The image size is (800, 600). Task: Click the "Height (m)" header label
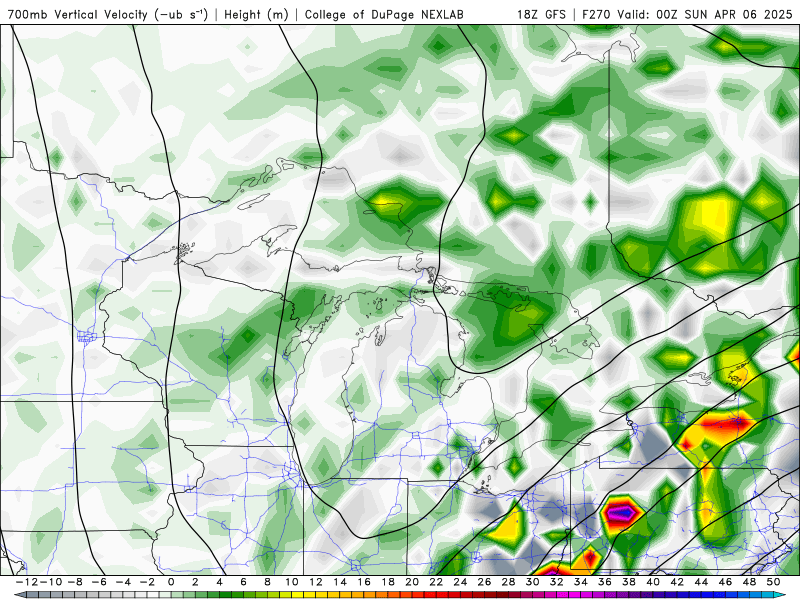(x=256, y=14)
